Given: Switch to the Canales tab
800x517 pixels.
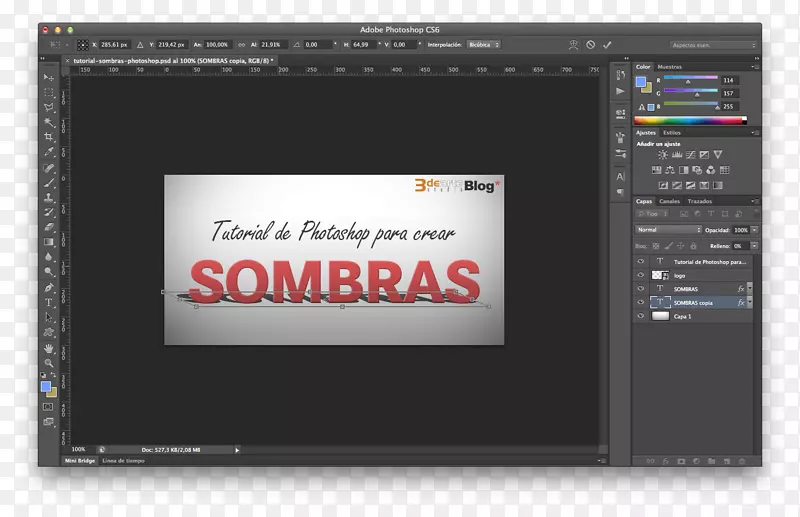Looking at the screenshot, I should pyautogui.click(x=669, y=201).
